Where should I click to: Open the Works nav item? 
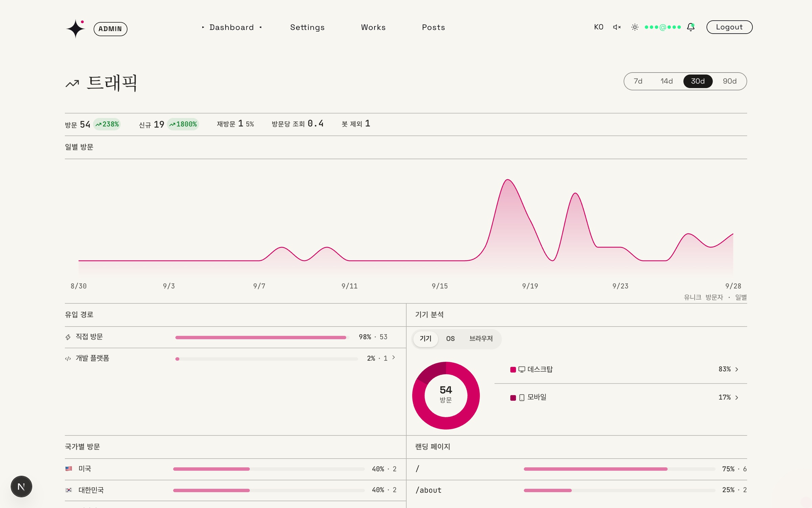373,27
